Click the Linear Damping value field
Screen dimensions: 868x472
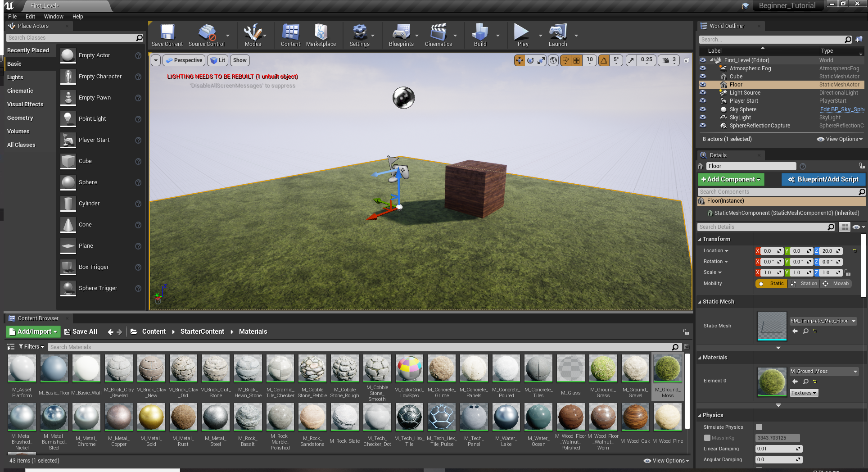779,449
